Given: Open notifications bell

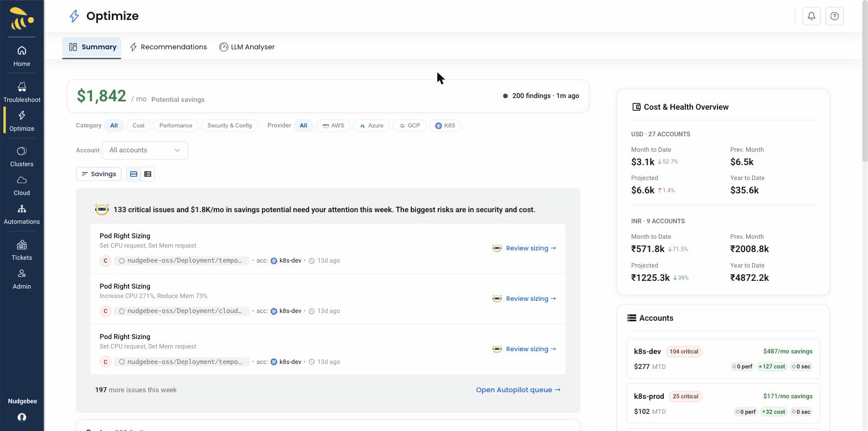Looking at the screenshot, I should [x=811, y=16].
